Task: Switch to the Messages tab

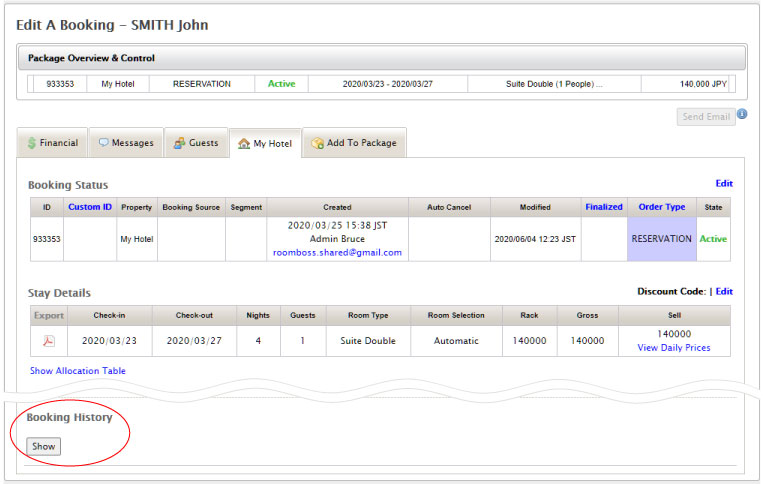Action: coord(125,143)
